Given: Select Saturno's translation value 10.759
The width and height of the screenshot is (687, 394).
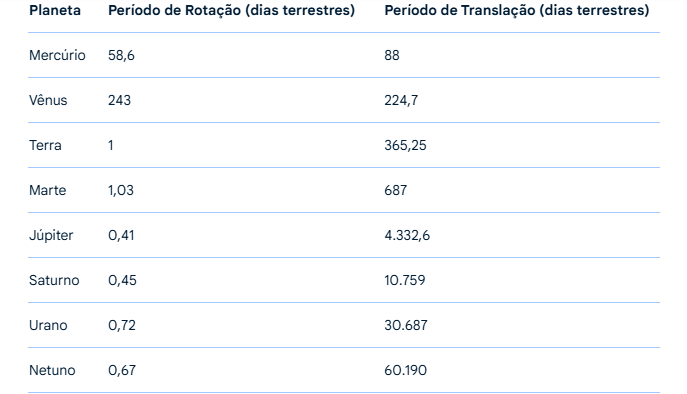Looking at the screenshot, I should tap(405, 280).
